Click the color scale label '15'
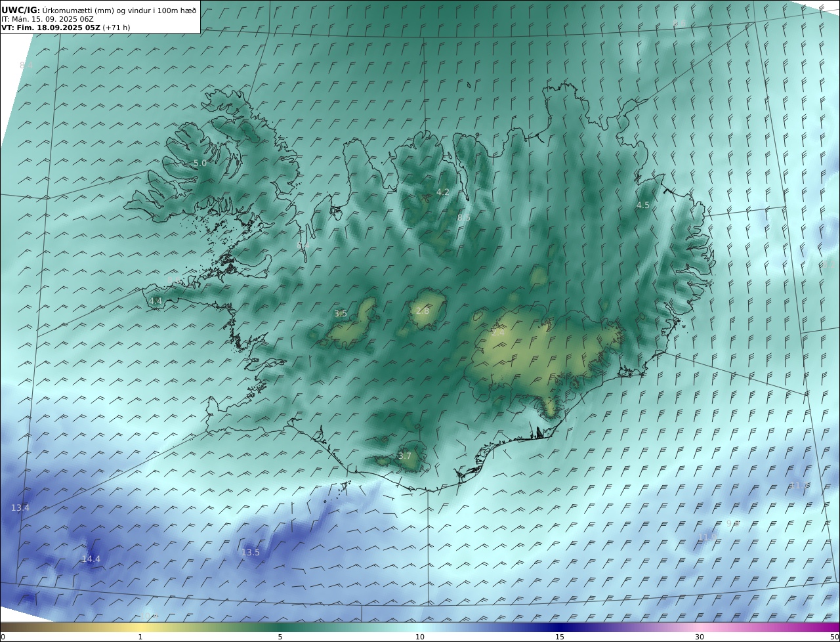This screenshot has width=840, height=642. (x=560, y=637)
